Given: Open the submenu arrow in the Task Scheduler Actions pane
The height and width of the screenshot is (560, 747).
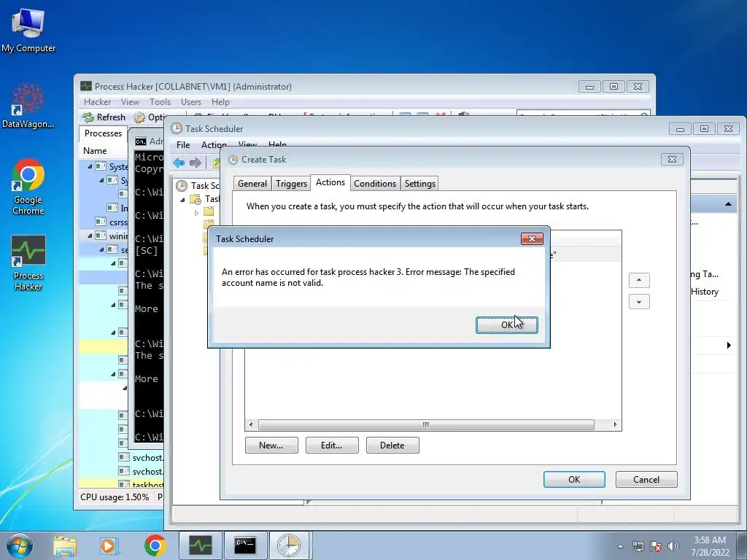Looking at the screenshot, I should 729,345.
